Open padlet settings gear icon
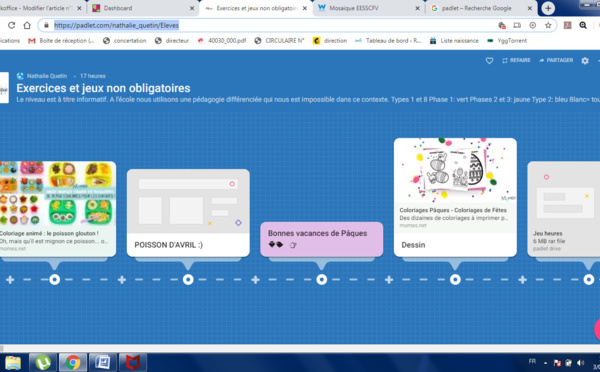 (585, 60)
